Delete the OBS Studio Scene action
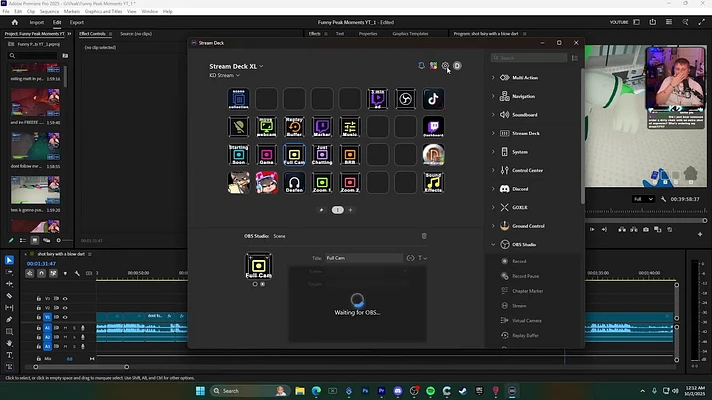Viewport: 712px width, 400px height. click(424, 236)
